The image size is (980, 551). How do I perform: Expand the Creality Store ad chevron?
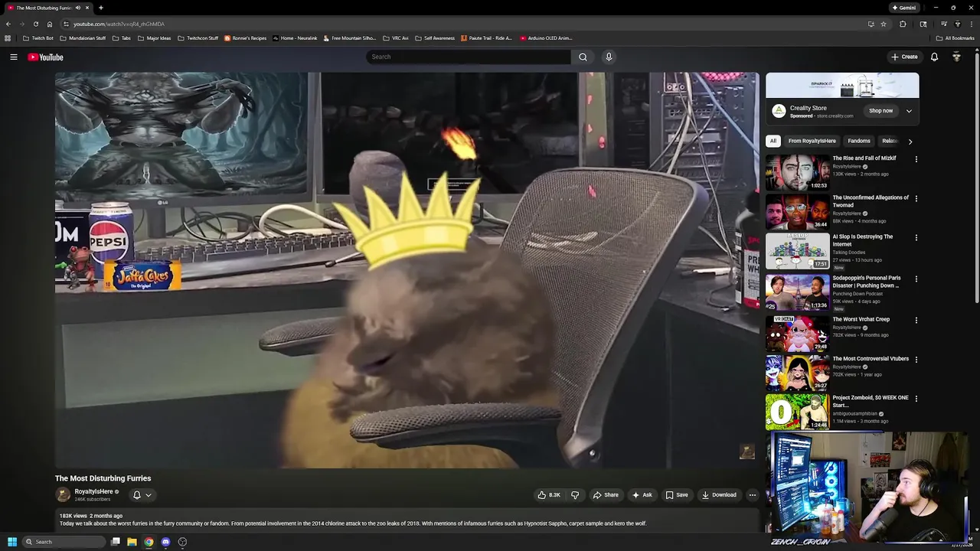tap(909, 111)
